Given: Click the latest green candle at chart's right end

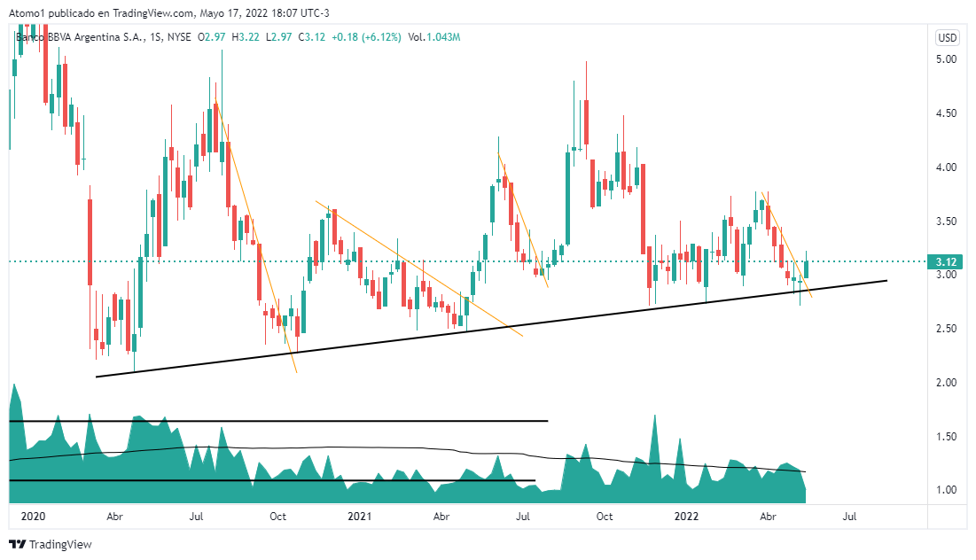Looking at the screenshot, I should point(808,267).
